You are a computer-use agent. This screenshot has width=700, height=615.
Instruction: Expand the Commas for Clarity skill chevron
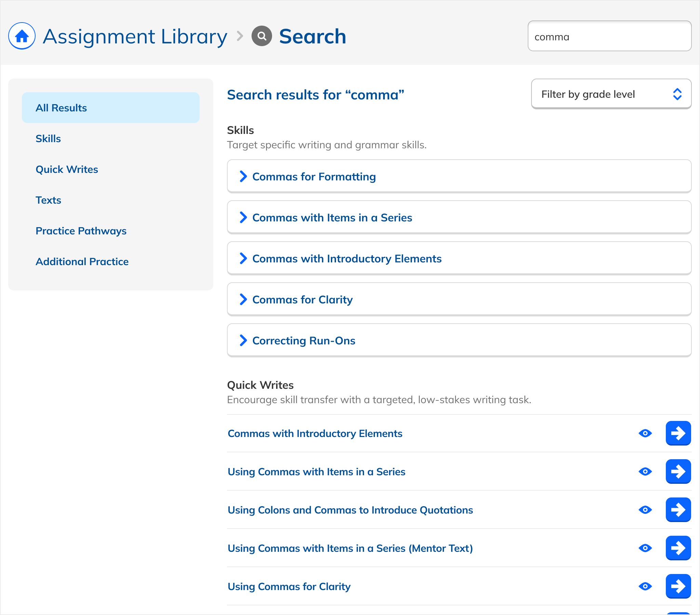click(243, 300)
